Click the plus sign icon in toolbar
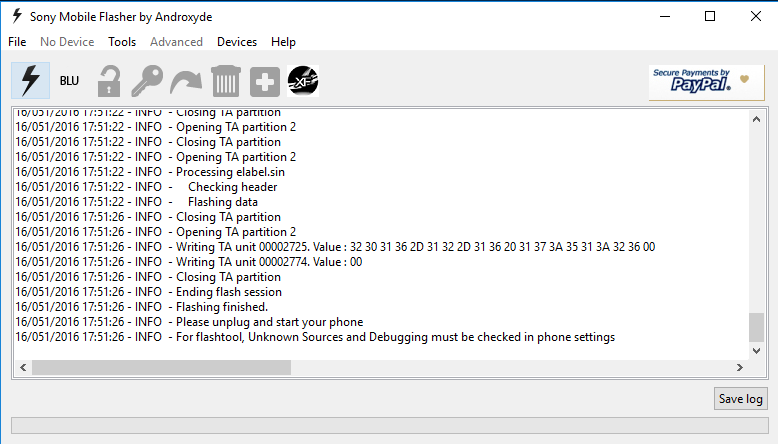The image size is (779, 444). pos(264,81)
